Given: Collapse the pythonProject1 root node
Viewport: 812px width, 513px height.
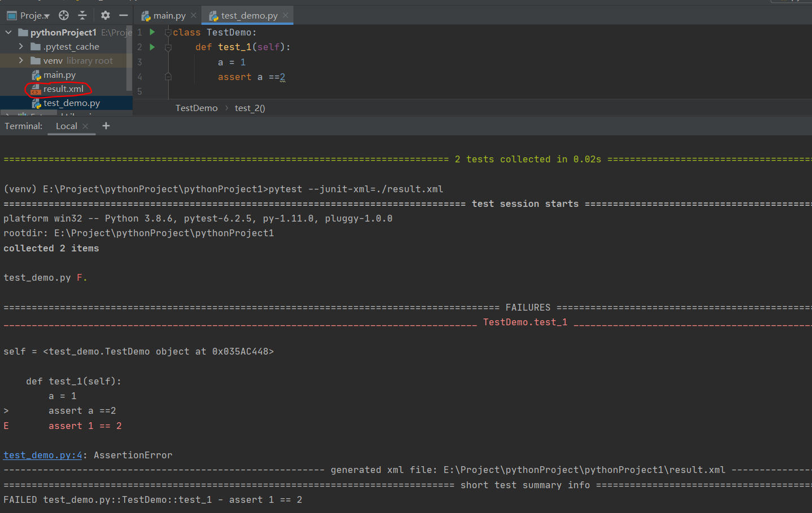Looking at the screenshot, I should coord(8,32).
